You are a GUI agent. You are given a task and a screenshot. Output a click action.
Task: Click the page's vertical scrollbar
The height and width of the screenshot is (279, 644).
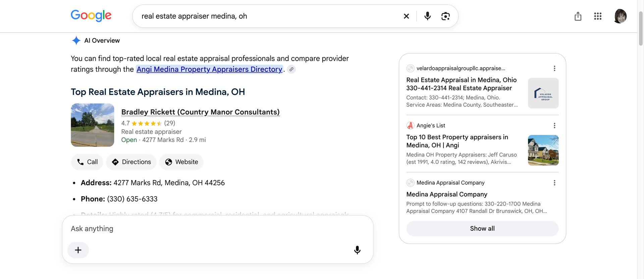pyautogui.click(x=641, y=28)
